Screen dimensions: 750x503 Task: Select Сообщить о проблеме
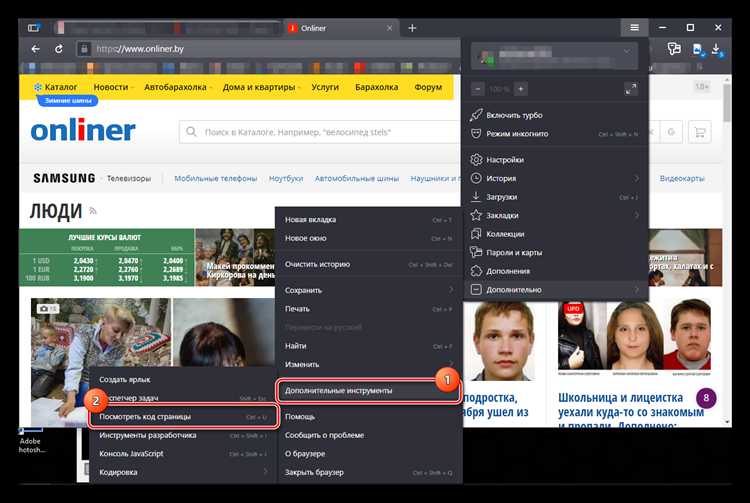click(368, 436)
